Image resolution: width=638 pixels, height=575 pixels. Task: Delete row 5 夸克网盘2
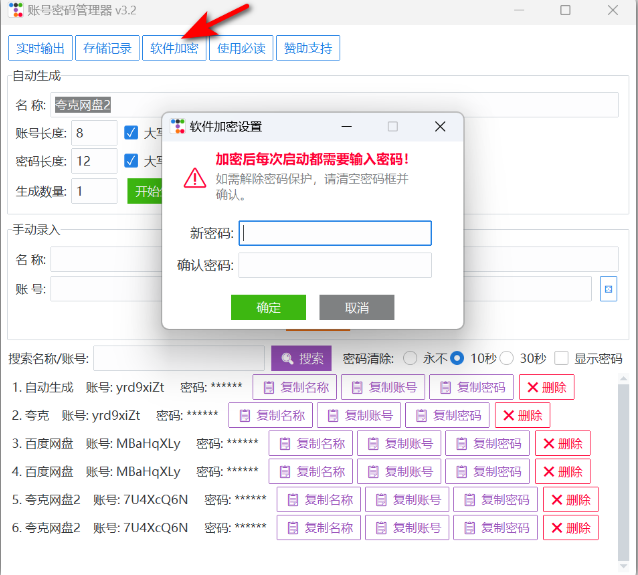pos(571,499)
